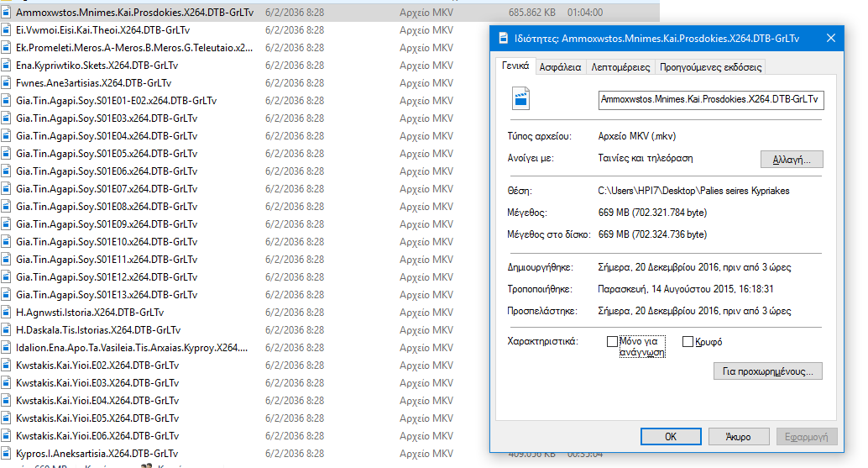The width and height of the screenshot is (868, 468).
Task: Click the large video file icon in Properties dialog
Action: coord(521,100)
